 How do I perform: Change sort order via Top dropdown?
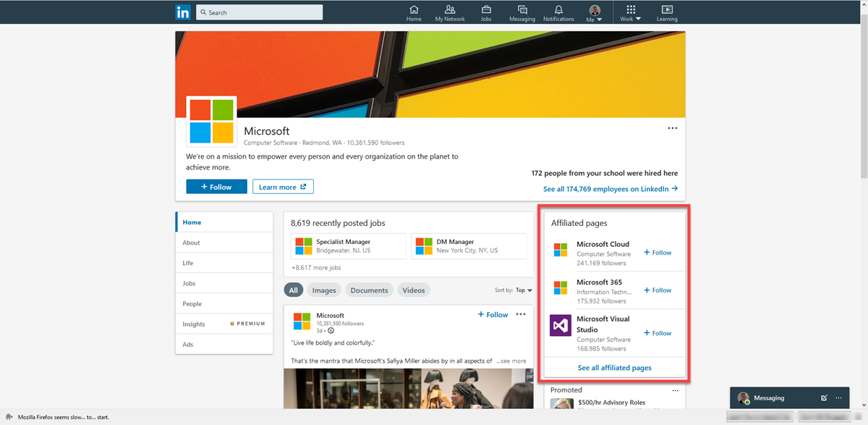[524, 290]
